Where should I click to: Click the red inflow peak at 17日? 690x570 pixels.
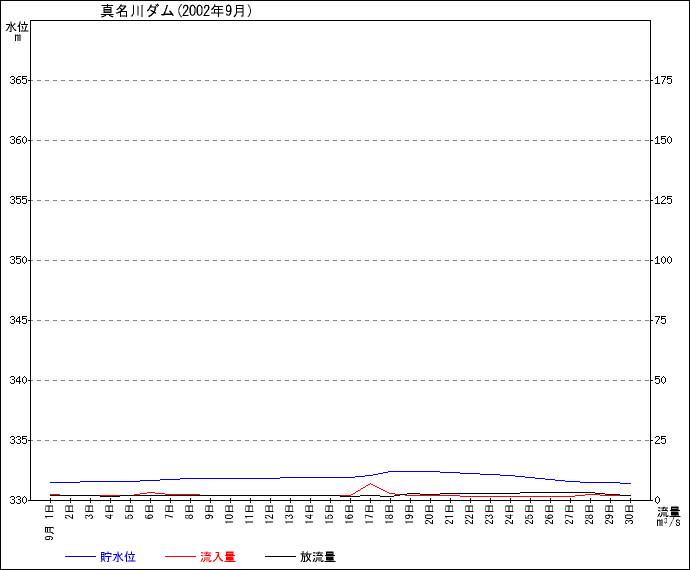pyautogui.click(x=370, y=484)
